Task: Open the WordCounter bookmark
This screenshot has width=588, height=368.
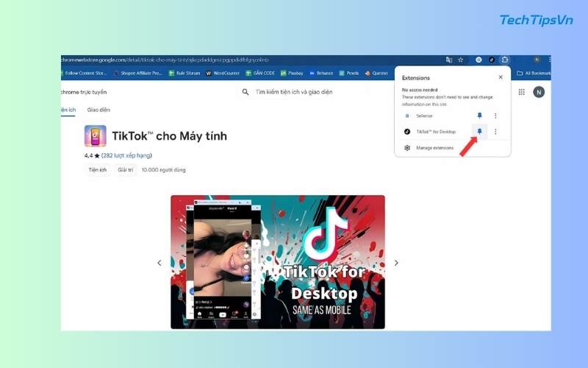Action: coord(223,73)
